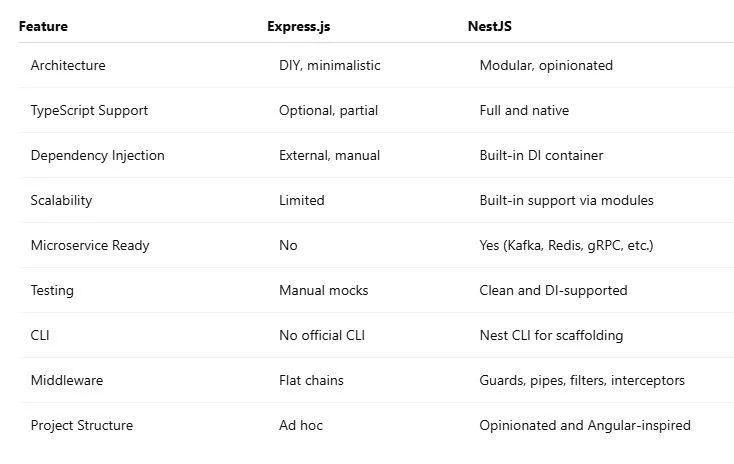Click the NestJS column header
The height and width of the screenshot is (464, 734).
490,26
